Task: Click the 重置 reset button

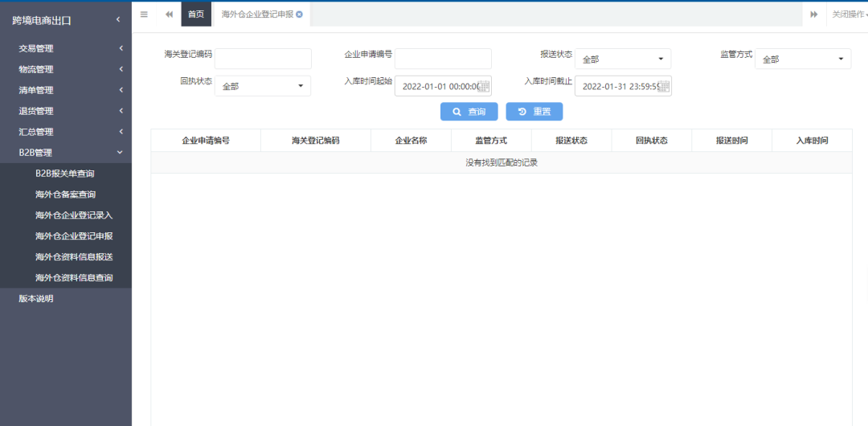Action: click(534, 112)
